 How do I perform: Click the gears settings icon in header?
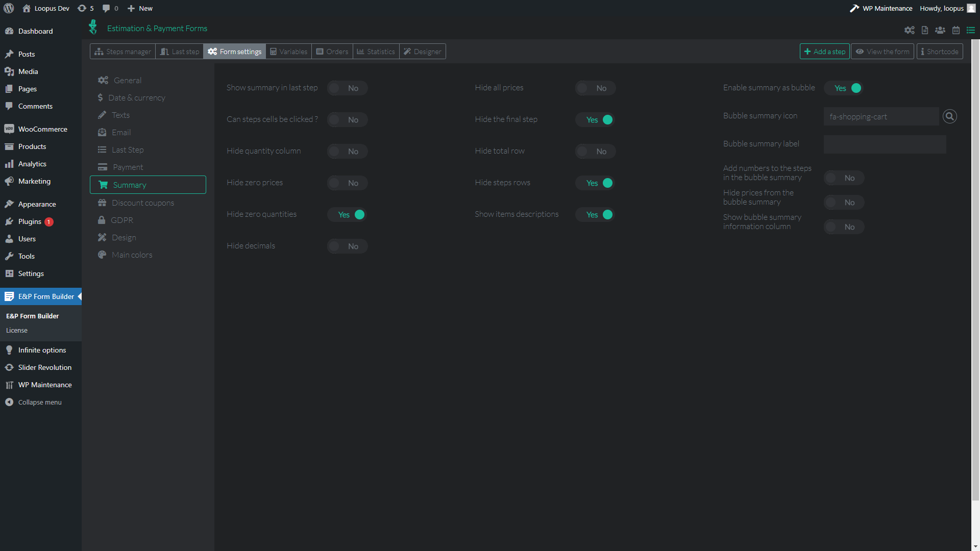click(x=909, y=30)
